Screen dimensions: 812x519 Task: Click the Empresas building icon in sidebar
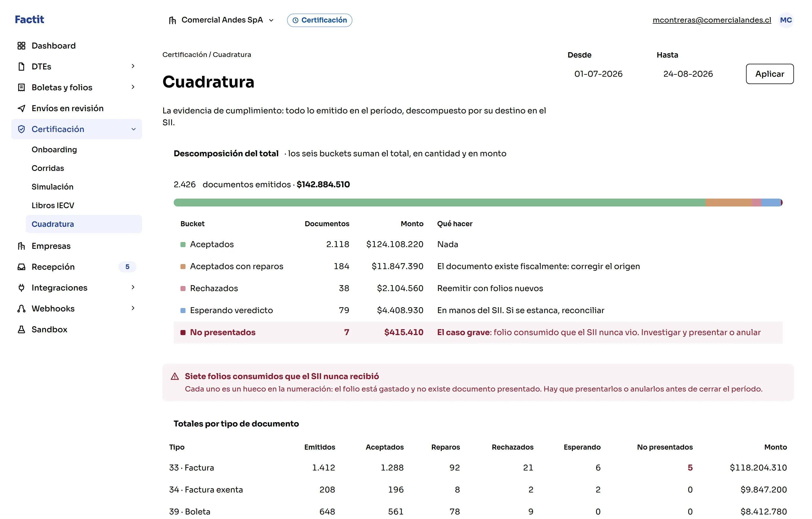pyautogui.click(x=21, y=246)
